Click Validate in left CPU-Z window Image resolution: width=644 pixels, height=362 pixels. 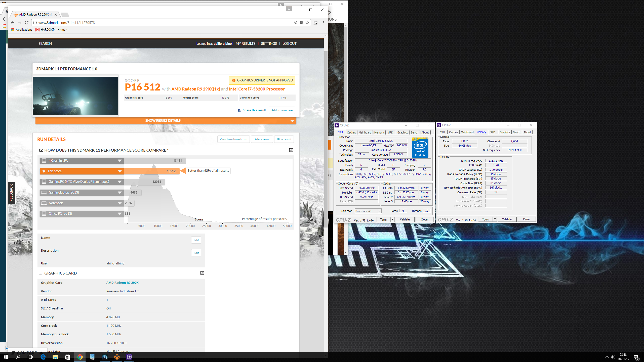405,219
